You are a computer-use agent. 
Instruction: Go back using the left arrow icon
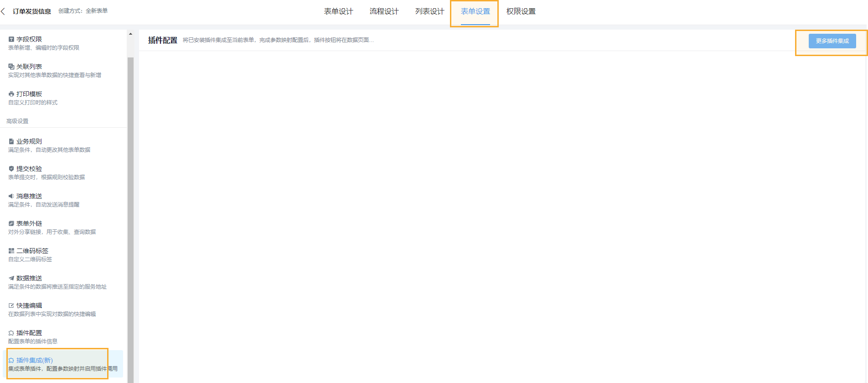(x=3, y=11)
